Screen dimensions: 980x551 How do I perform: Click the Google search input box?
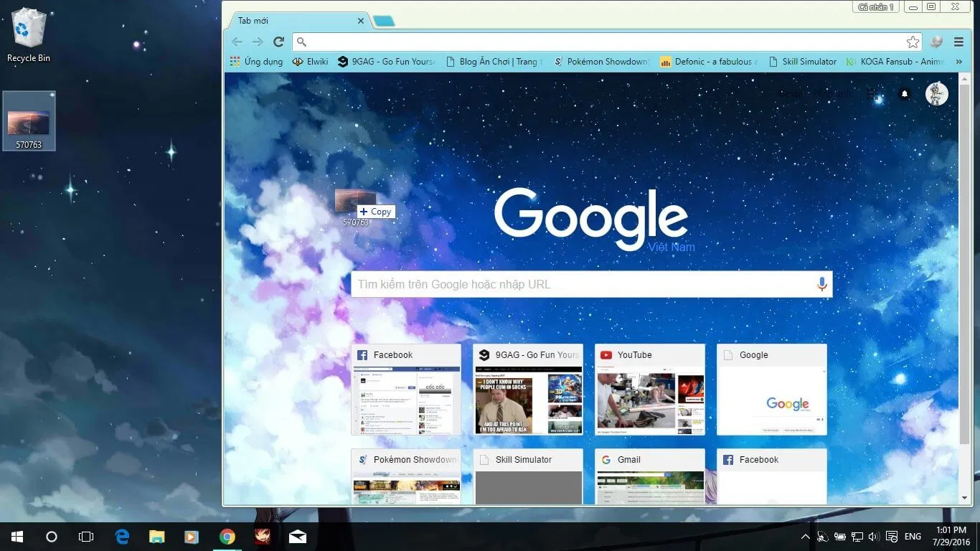click(x=581, y=284)
